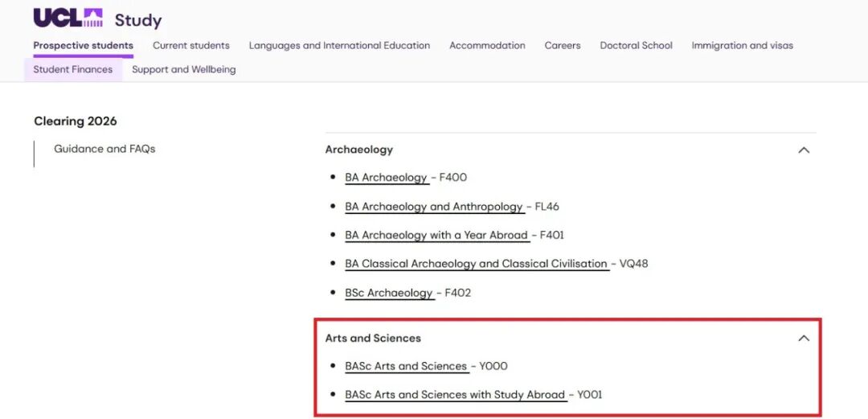Open Support and Wellbeing
868x419 pixels.
(184, 69)
